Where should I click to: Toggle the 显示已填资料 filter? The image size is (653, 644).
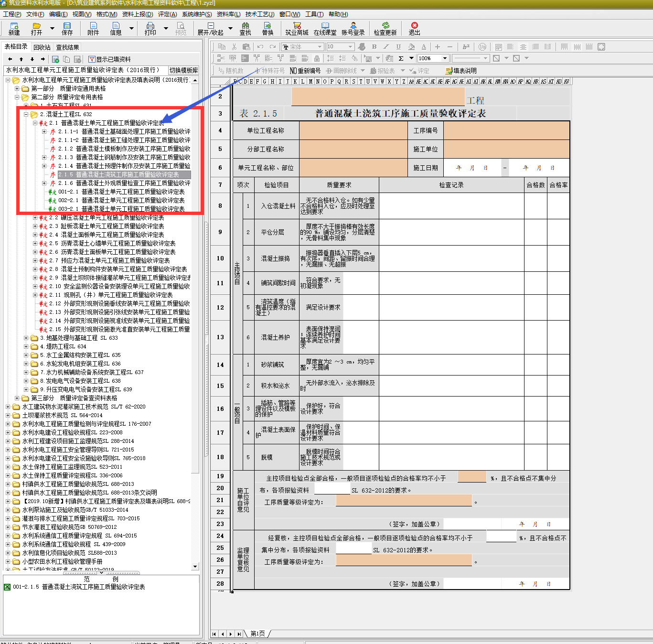(x=109, y=59)
